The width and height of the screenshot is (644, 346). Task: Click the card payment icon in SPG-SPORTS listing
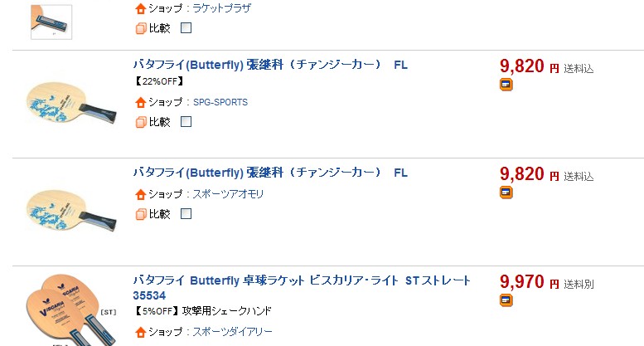[506, 85]
